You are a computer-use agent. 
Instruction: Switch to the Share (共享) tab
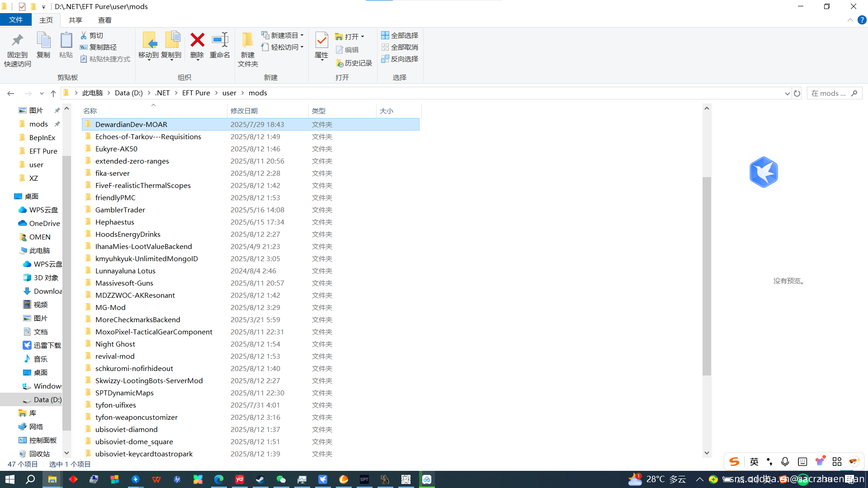point(75,20)
